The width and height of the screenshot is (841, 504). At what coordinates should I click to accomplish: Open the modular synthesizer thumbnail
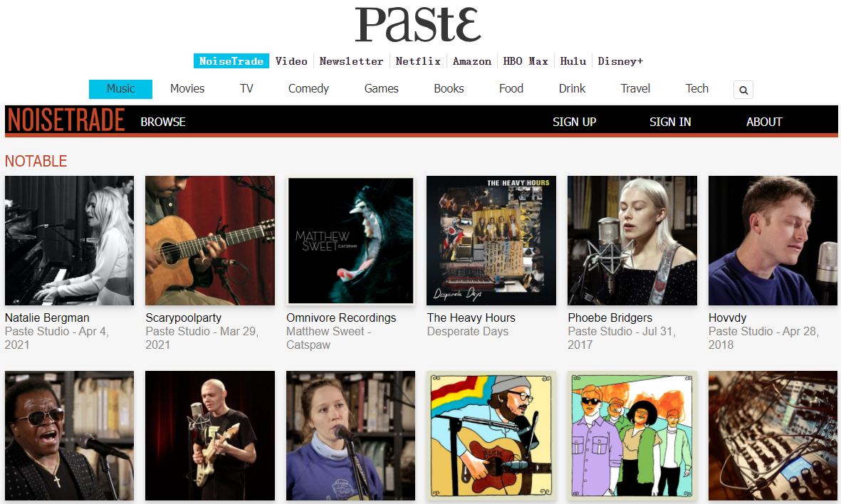(x=773, y=436)
